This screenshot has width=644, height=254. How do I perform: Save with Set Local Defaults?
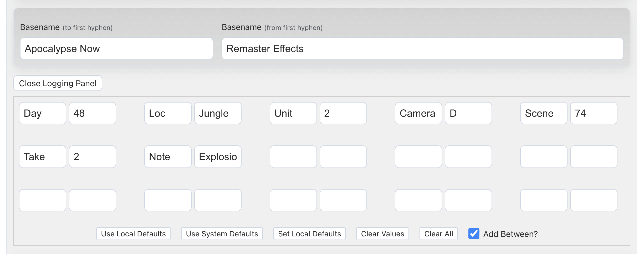(x=310, y=234)
